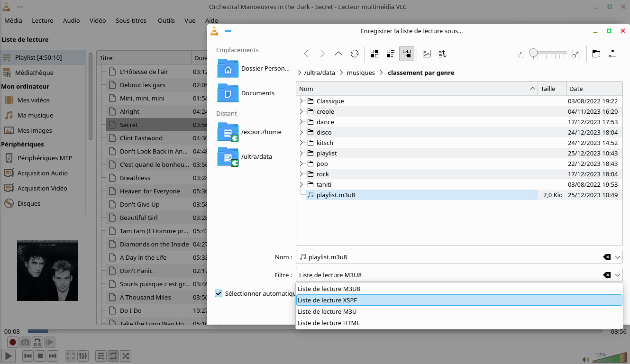Open the file dialog options settings icon

click(612, 54)
